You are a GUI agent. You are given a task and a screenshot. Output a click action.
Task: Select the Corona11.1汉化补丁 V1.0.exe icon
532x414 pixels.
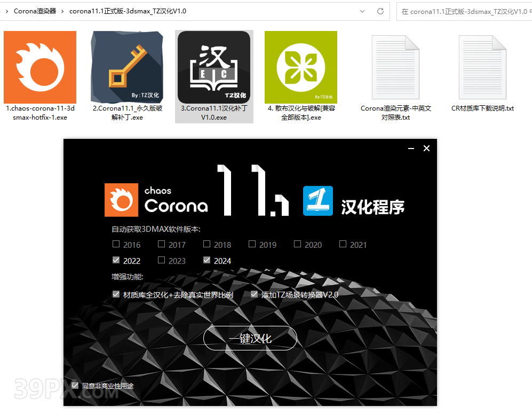click(214, 67)
